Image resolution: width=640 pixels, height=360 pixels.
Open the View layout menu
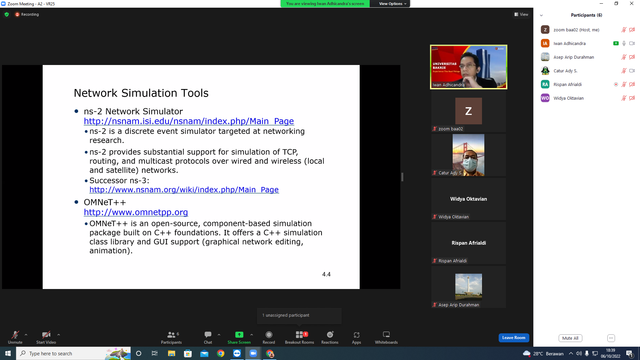[x=521, y=14]
